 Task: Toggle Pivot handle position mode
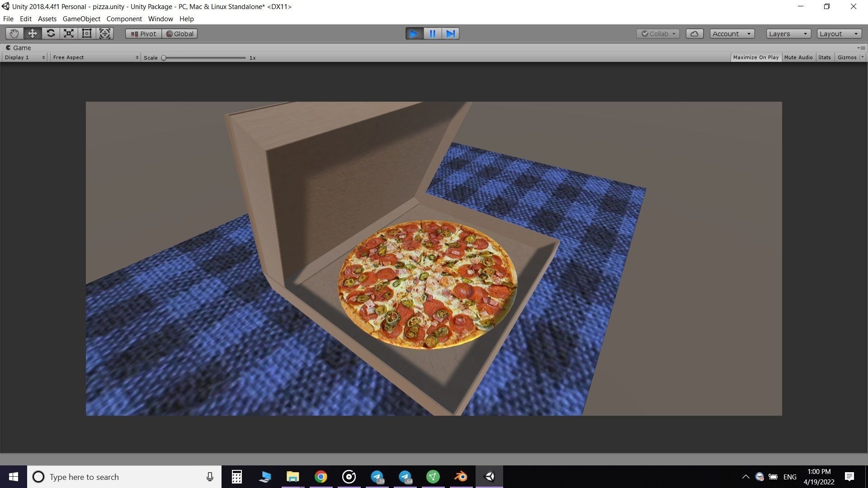tap(143, 33)
